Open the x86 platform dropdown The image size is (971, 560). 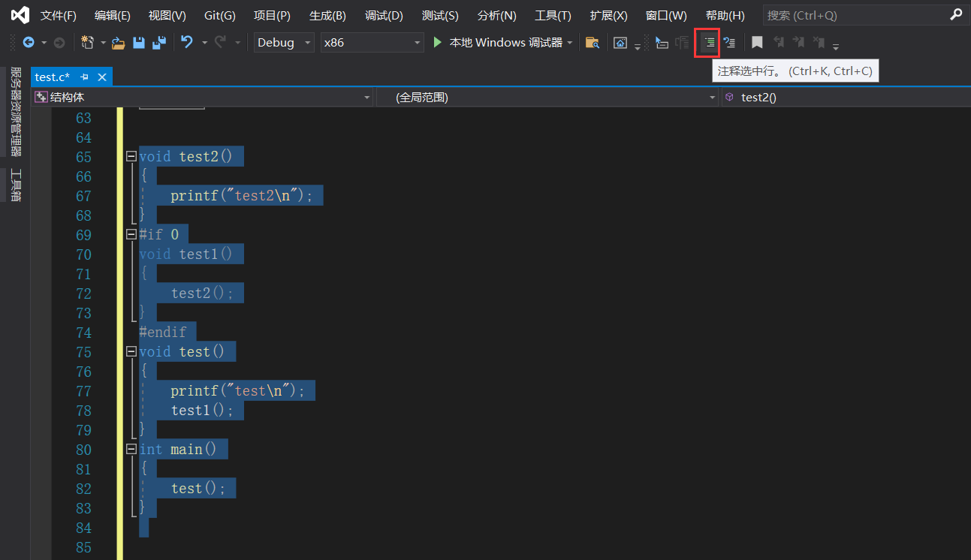coord(372,43)
